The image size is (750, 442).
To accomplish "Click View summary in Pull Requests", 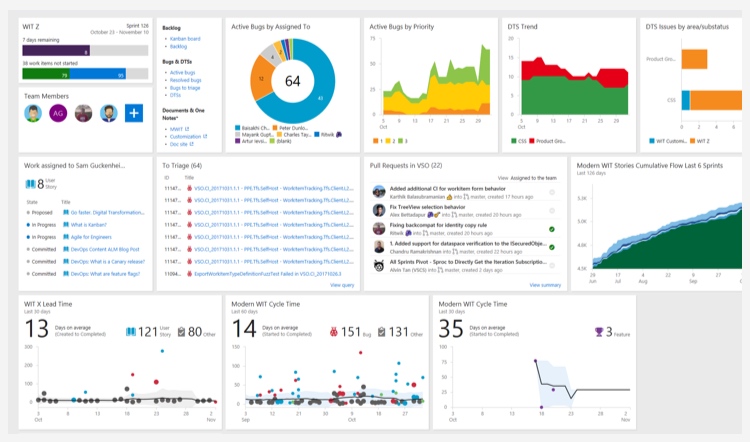I will point(545,285).
